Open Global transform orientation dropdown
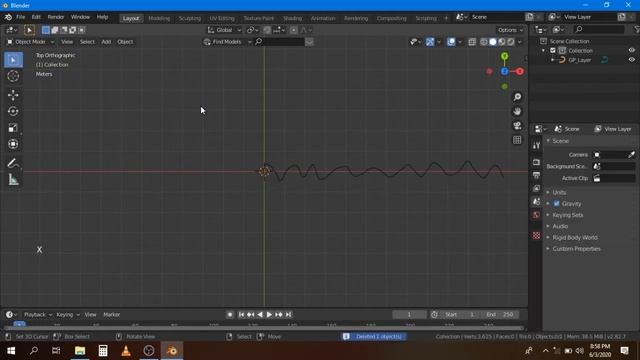Screen dimensions: 640x360 point(225,30)
